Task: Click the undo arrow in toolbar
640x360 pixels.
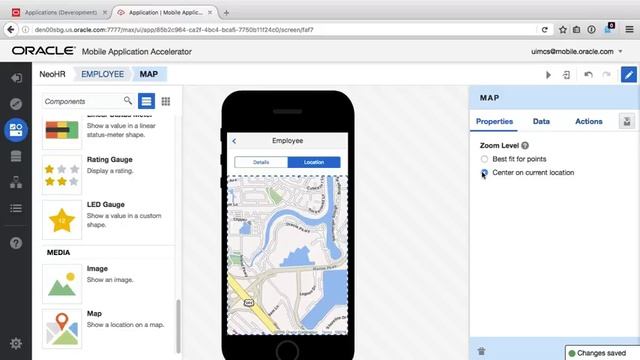Action: coord(588,75)
